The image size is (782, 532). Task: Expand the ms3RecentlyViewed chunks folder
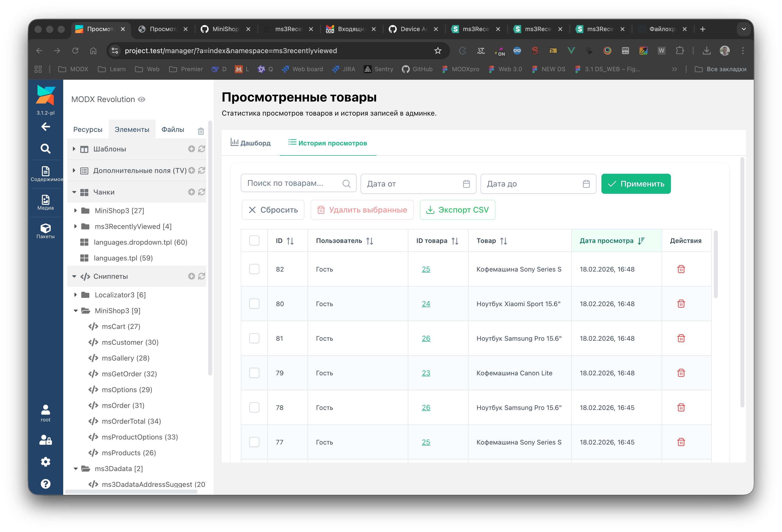(x=75, y=226)
